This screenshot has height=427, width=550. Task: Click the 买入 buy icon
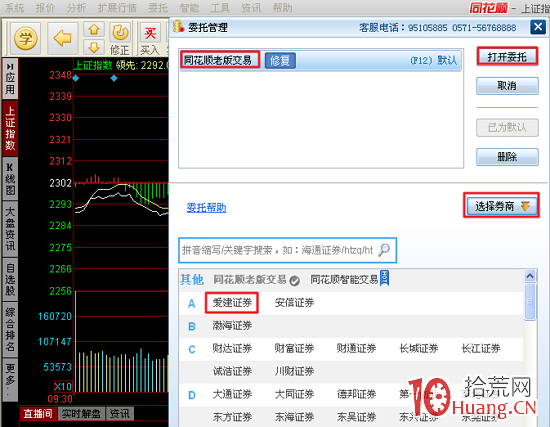pos(150,38)
